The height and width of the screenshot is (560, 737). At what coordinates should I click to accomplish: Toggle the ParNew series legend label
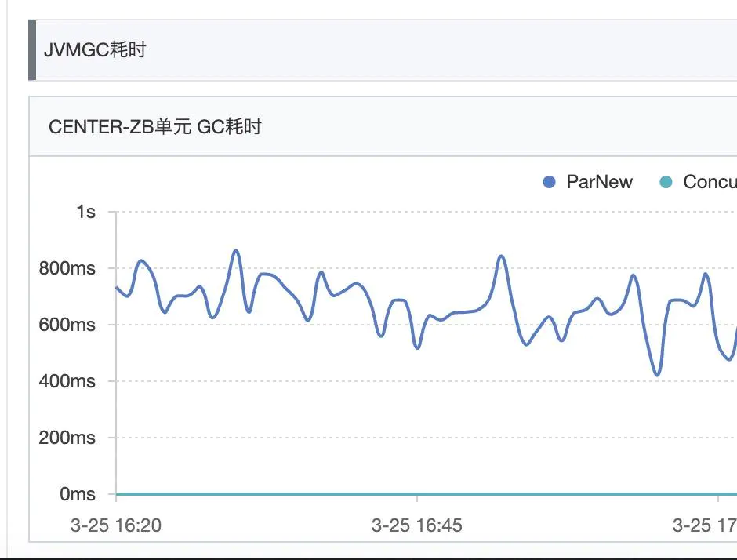click(x=599, y=183)
